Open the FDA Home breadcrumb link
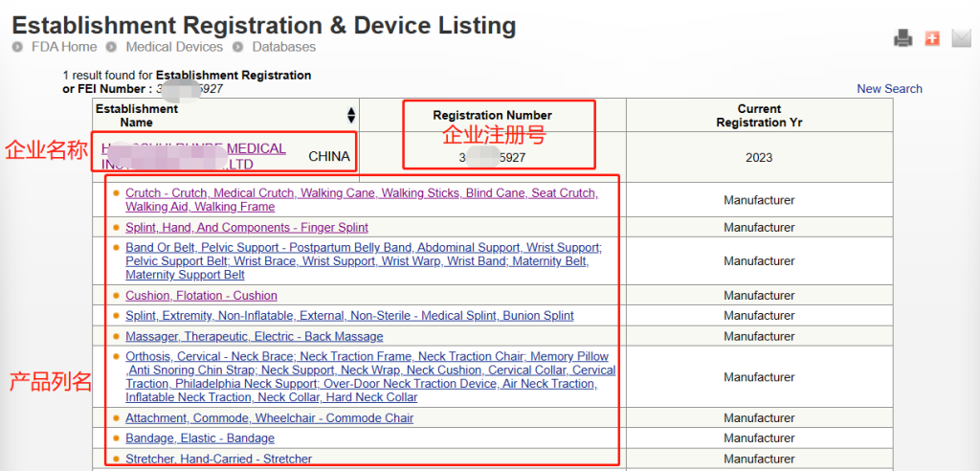This screenshot has width=980, height=471. tap(64, 47)
